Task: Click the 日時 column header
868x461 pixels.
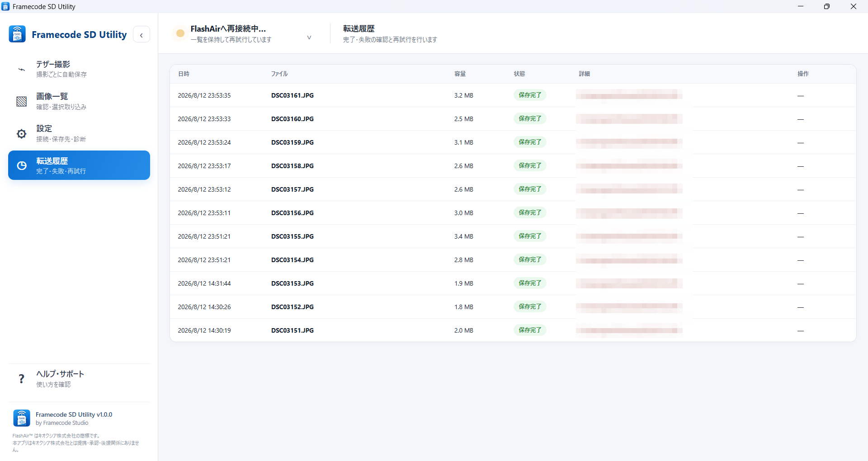Action: tap(184, 74)
